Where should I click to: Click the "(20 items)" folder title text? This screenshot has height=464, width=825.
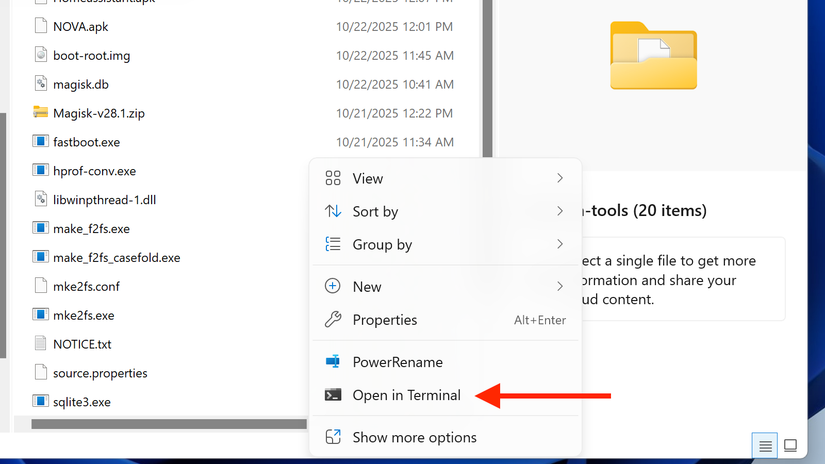point(670,210)
